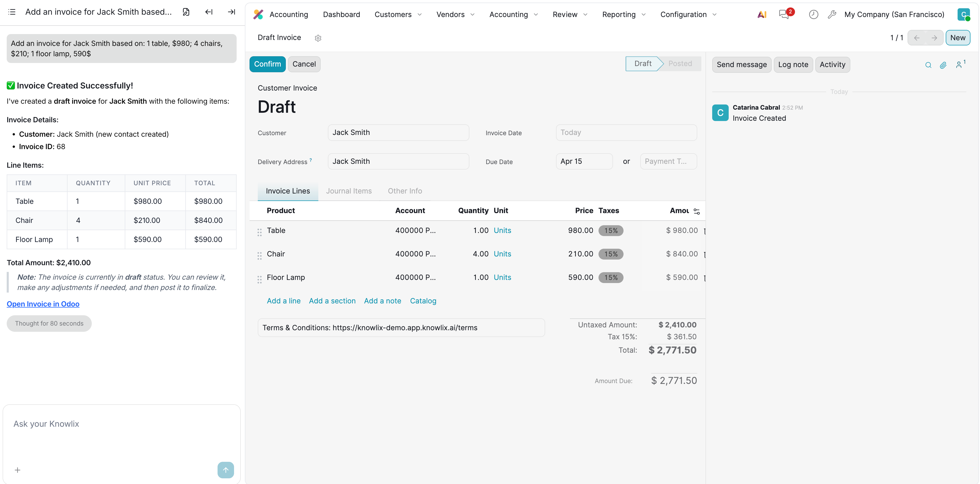Viewport: 980px width, 484px height.
Task: Click the paperclip attachments icon in chatter
Action: click(943, 65)
